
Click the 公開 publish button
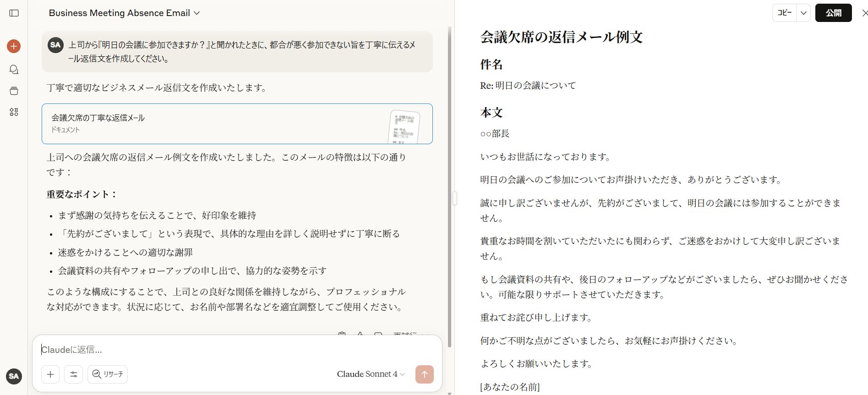[x=834, y=13]
